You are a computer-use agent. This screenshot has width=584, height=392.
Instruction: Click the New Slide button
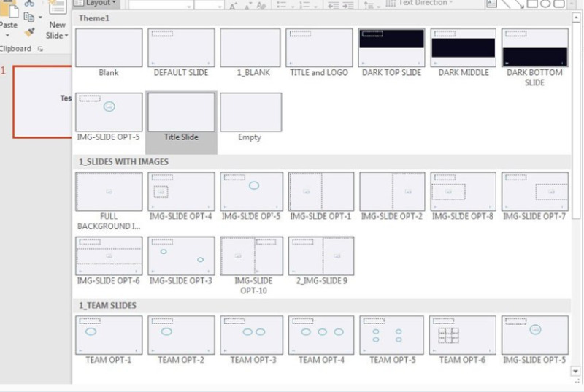(x=57, y=20)
